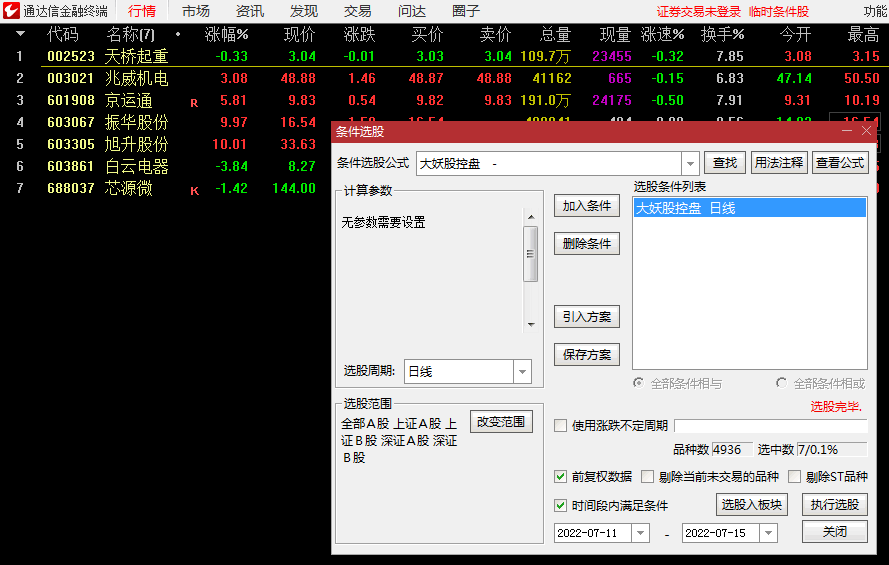
Task: Select 全部条件相与 radio button
Action: [638, 383]
